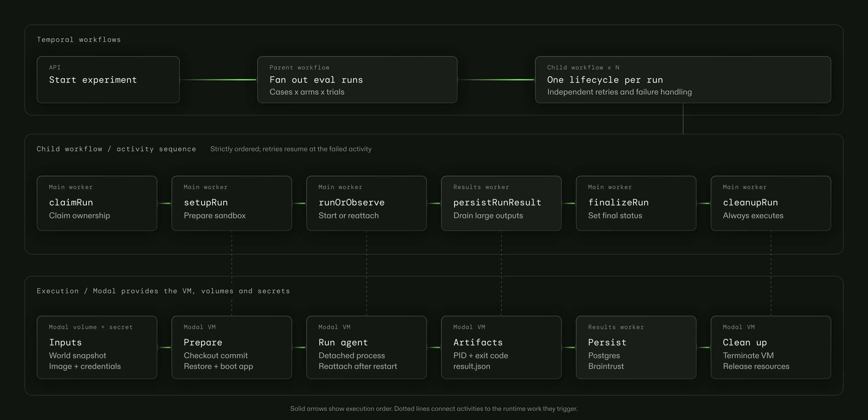Viewport: 868px width, 420px height.
Task: Click the finalizeRun activity box
Action: click(636, 203)
